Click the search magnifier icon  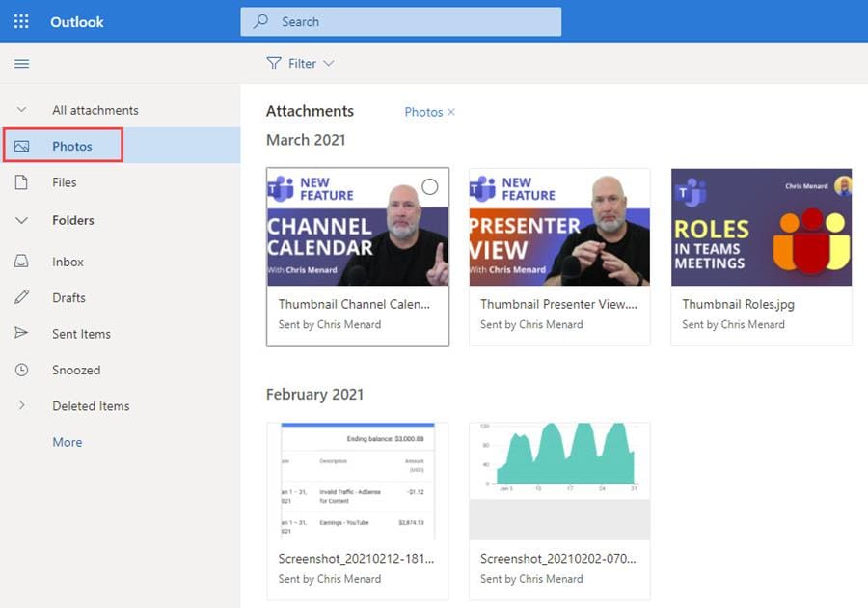click(x=259, y=20)
